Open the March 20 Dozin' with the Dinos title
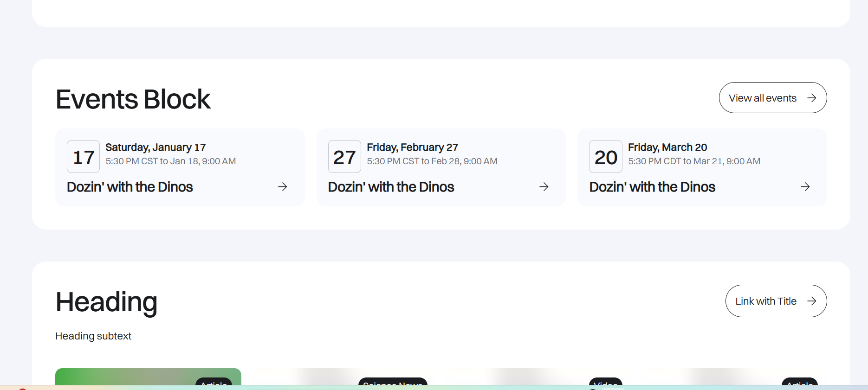 pyautogui.click(x=652, y=187)
